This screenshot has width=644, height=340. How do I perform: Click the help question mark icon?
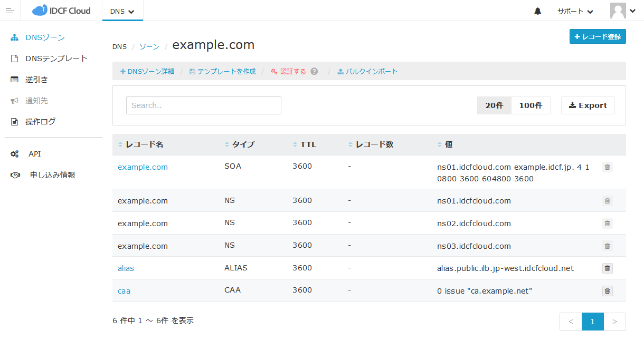314,71
